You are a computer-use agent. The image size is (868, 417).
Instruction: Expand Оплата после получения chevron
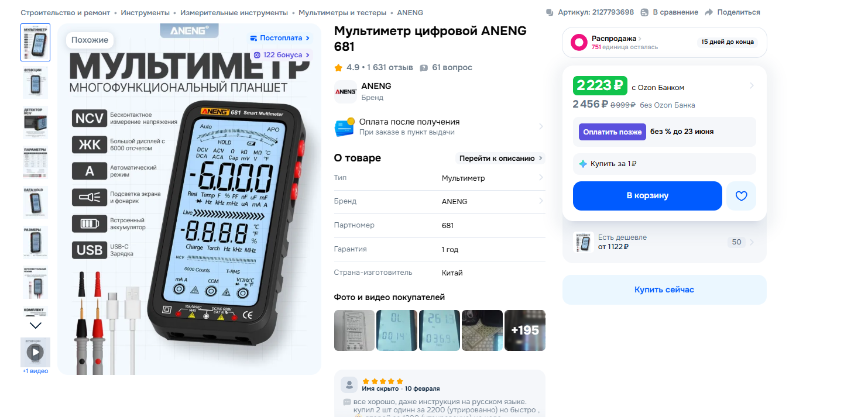pos(541,126)
